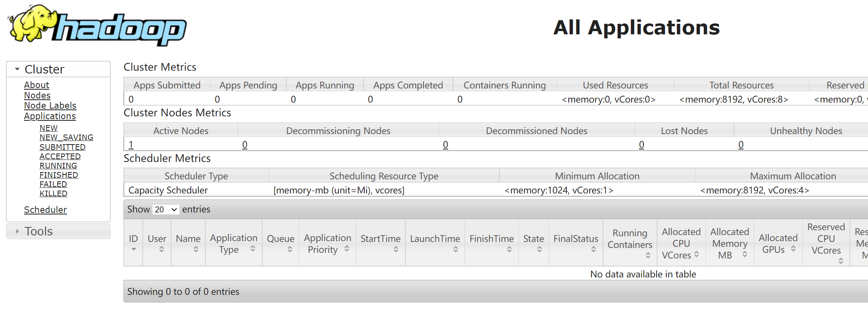This screenshot has height=315, width=868.
Task: Sort by StartTime column header
Action: (x=380, y=243)
